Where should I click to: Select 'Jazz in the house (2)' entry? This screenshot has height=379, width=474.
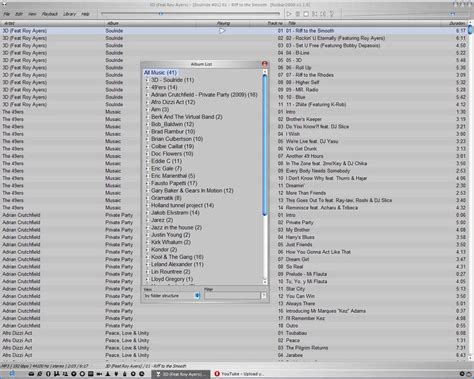point(176,228)
